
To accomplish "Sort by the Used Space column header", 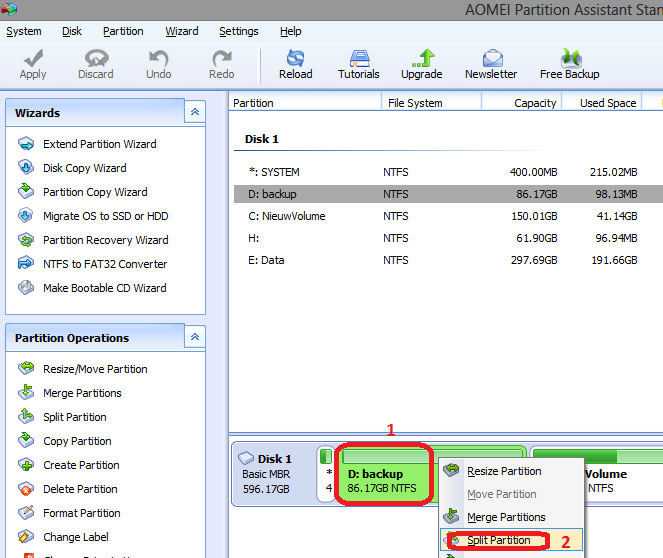I will coord(602,103).
